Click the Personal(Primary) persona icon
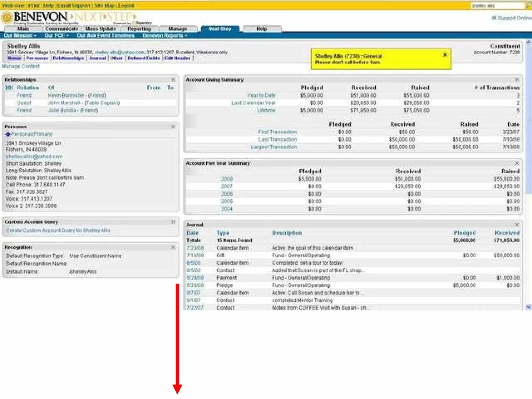Image resolution: width=532 pixels, height=399 pixels. click(8, 134)
